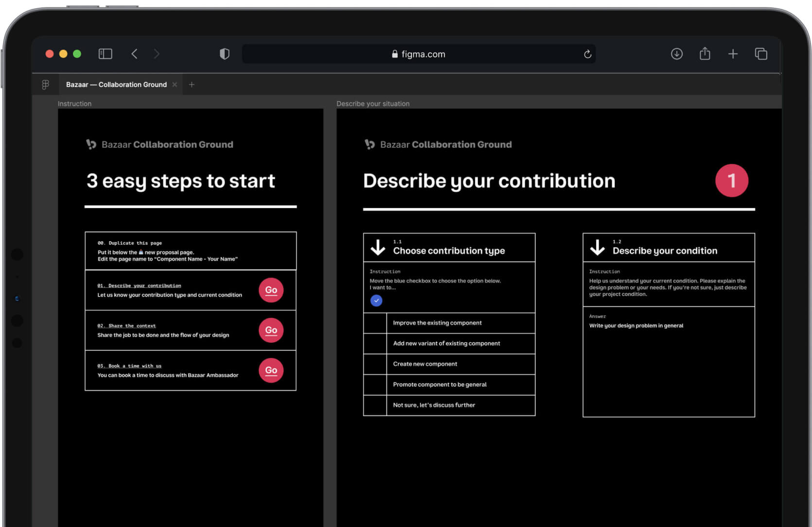Check box beside Not sure, let's discuss further
This screenshot has width=812, height=527.
(x=375, y=405)
